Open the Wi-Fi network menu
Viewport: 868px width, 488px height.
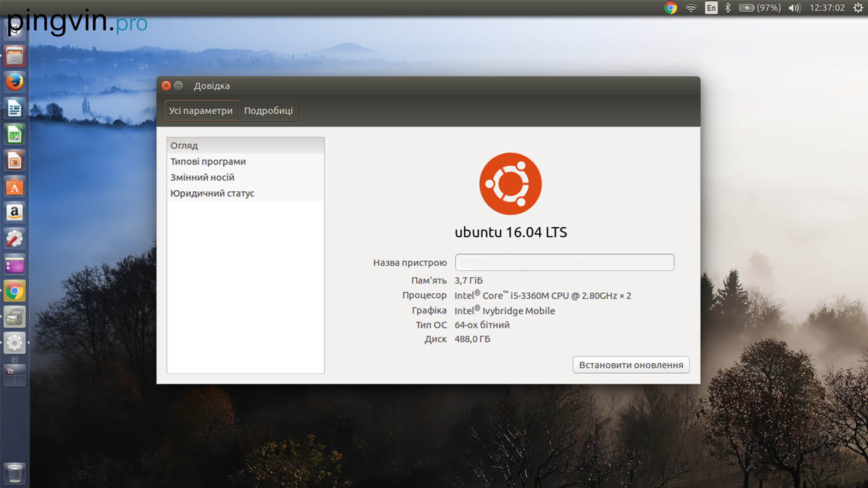point(691,8)
